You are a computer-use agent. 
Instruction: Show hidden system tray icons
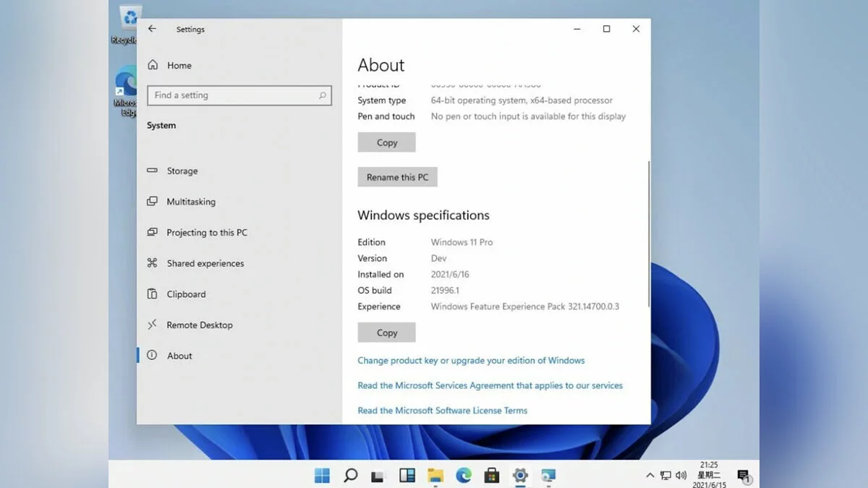coord(650,475)
